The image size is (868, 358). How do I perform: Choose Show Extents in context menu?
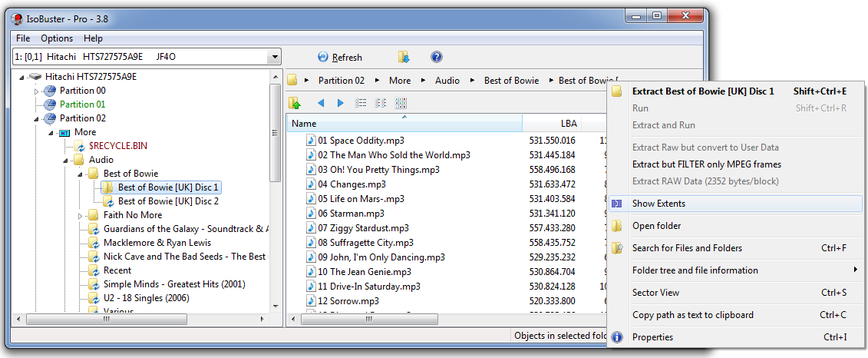(735, 204)
